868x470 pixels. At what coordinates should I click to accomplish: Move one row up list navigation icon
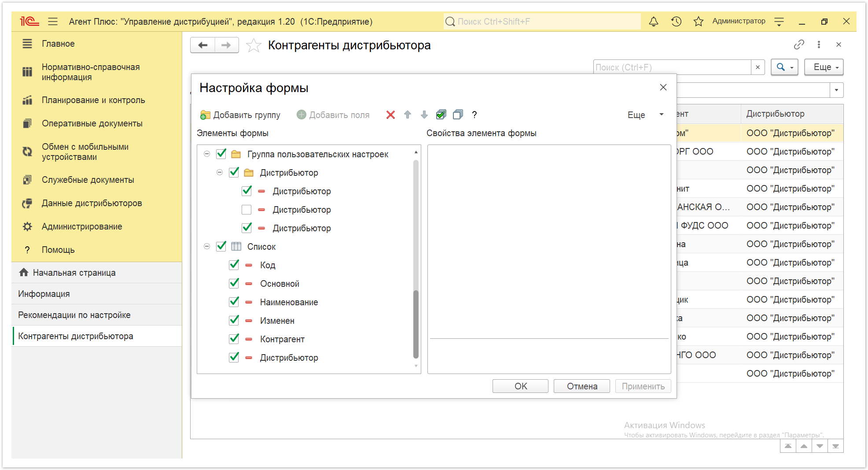point(804,446)
